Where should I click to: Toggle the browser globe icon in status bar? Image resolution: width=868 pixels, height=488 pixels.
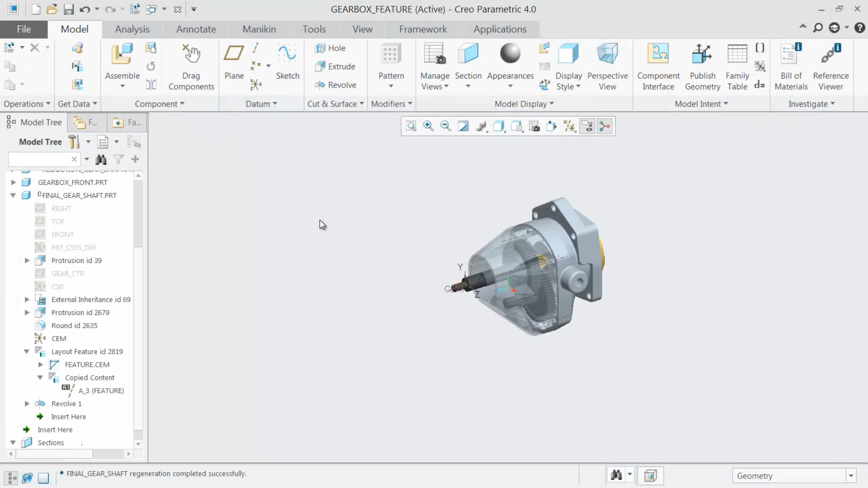tap(27, 478)
